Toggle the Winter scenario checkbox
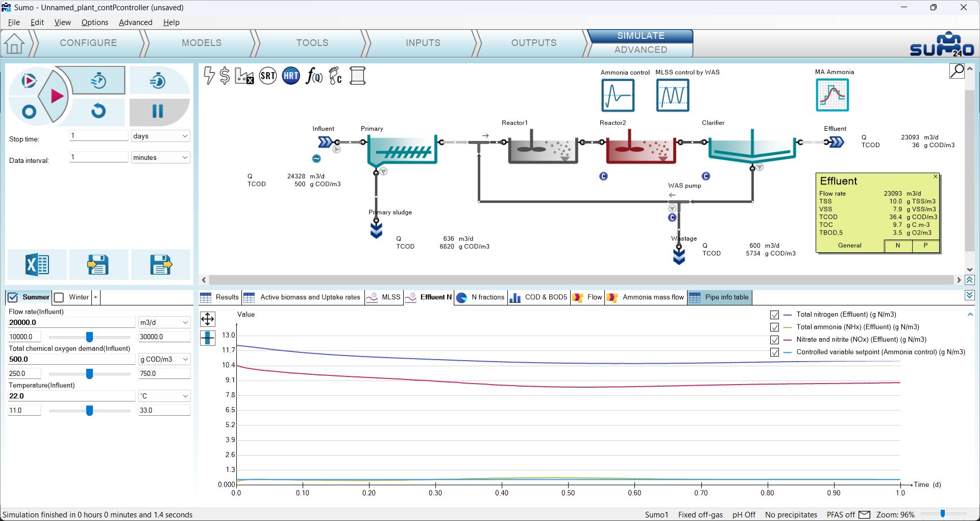Screen dimensions: 980x521 59,297
